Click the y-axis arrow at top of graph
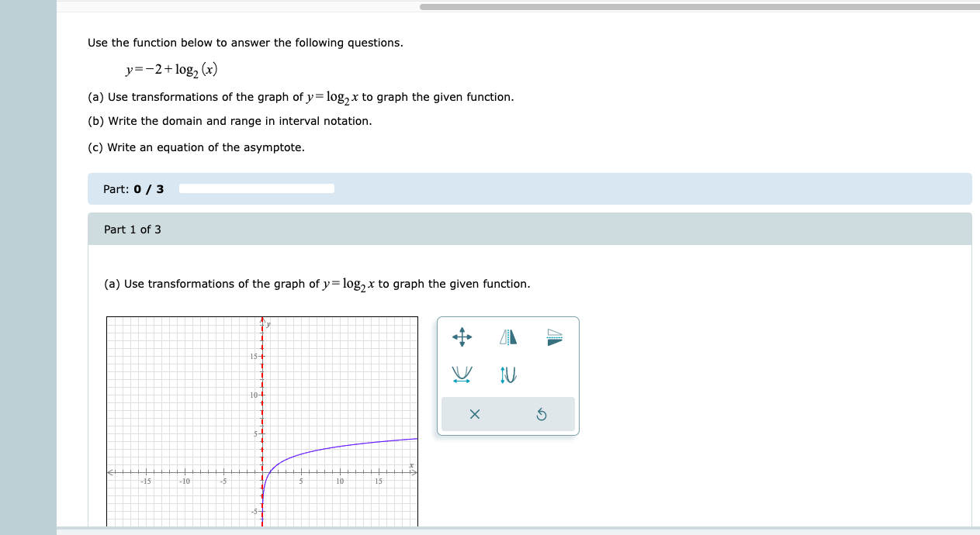980x535 pixels. [x=262, y=319]
